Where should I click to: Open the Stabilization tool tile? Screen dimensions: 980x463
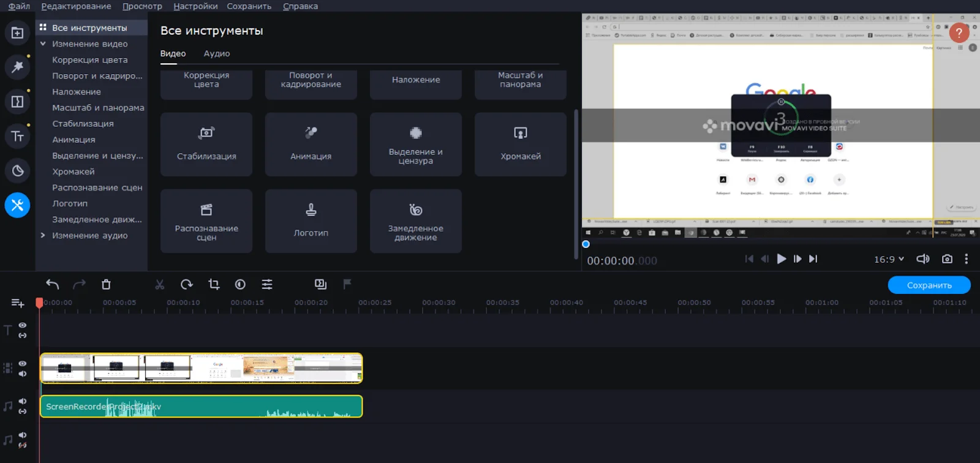pos(206,145)
